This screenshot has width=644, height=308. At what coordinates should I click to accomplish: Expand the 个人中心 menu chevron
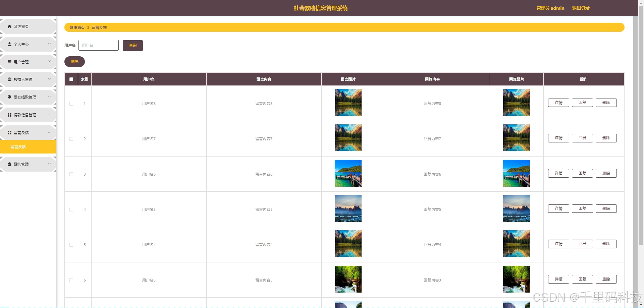(49, 44)
